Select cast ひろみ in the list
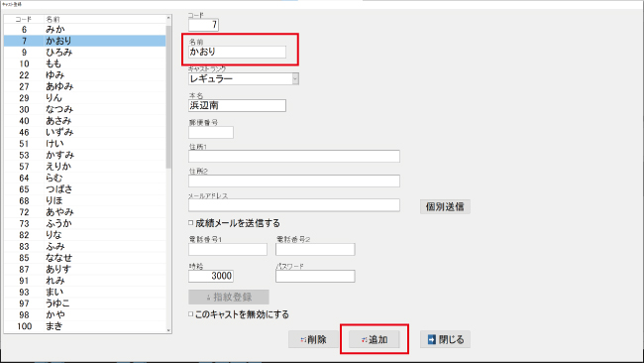The image size is (644, 363). [x=84, y=53]
